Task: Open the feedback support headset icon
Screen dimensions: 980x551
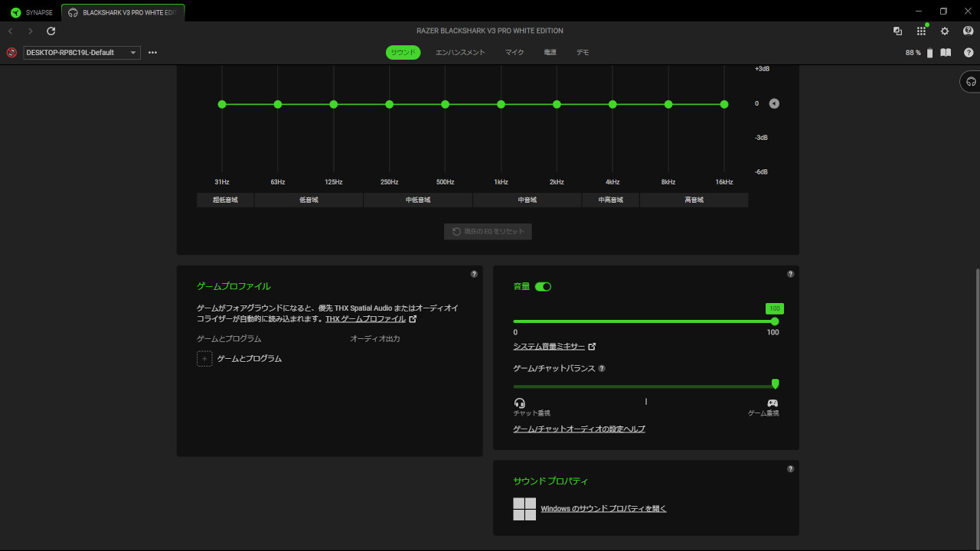Action: 969,31
